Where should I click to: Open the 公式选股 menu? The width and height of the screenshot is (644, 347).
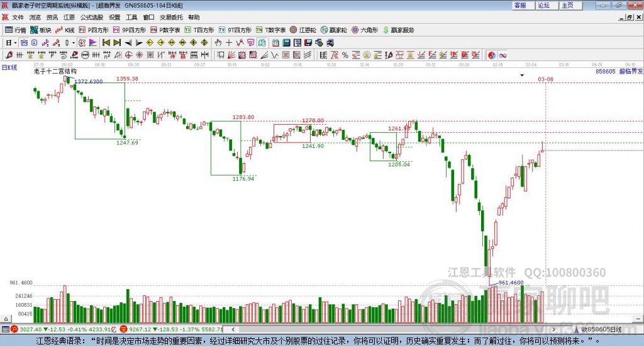pos(92,17)
